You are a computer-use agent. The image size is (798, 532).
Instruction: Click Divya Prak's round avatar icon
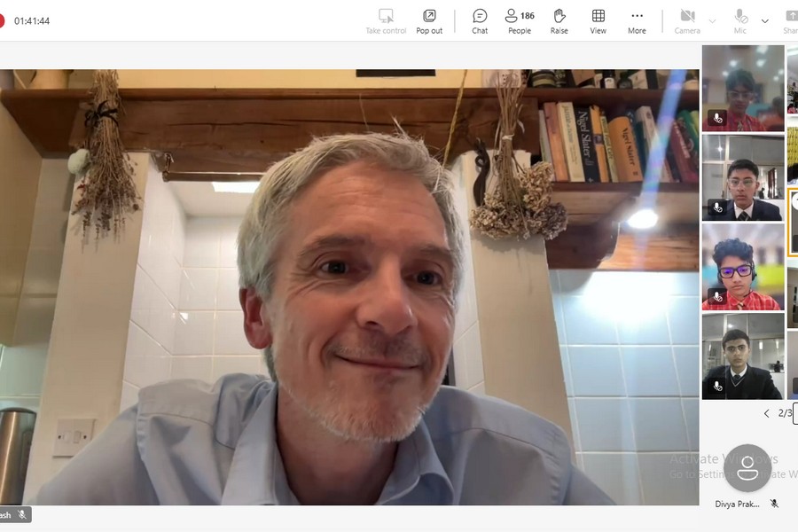click(747, 468)
